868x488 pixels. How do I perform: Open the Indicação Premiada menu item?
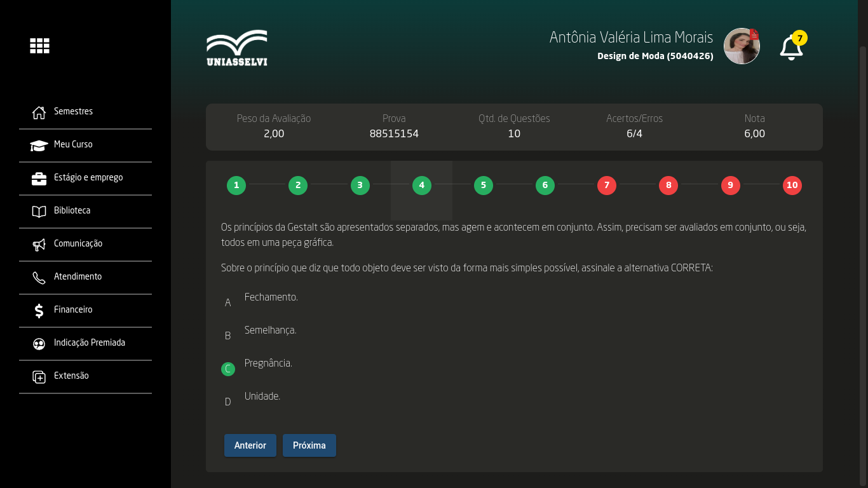tap(89, 343)
